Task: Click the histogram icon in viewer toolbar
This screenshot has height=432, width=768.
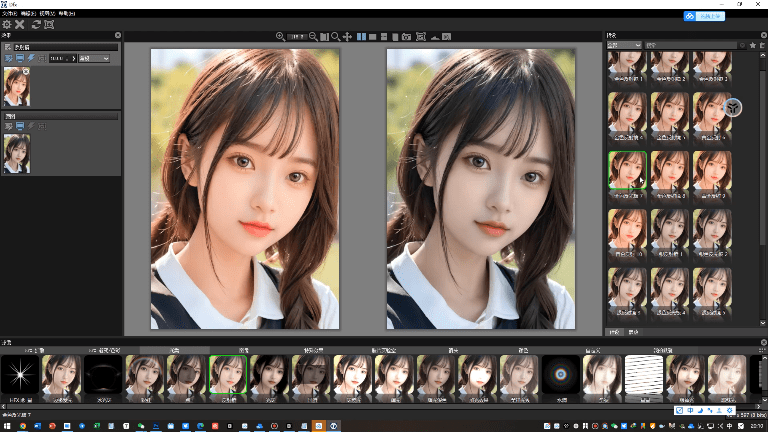Action: point(435,36)
